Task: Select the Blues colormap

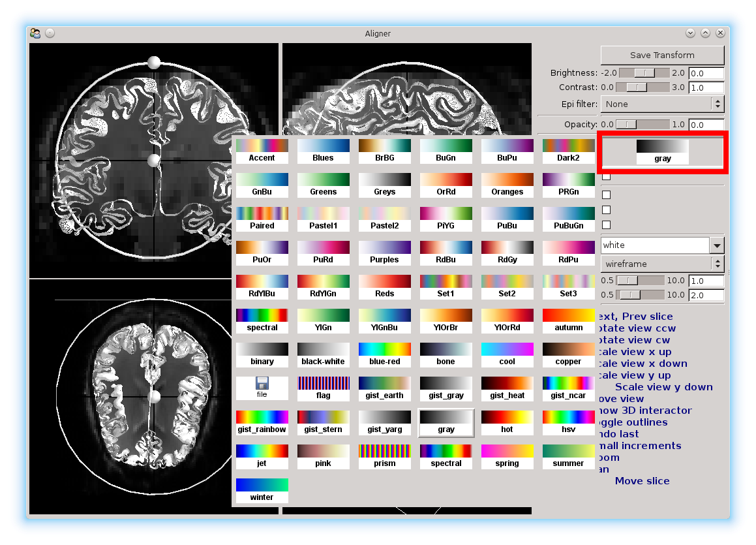Action: tap(323, 151)
